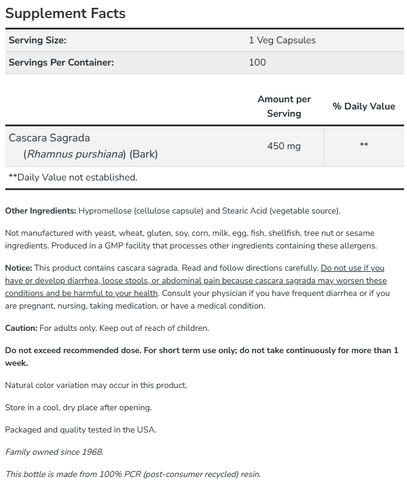Click the underlined 'Do not use if you' text
Screen dimensions: 407x480
pyautogui.click(x=352, y=268)
